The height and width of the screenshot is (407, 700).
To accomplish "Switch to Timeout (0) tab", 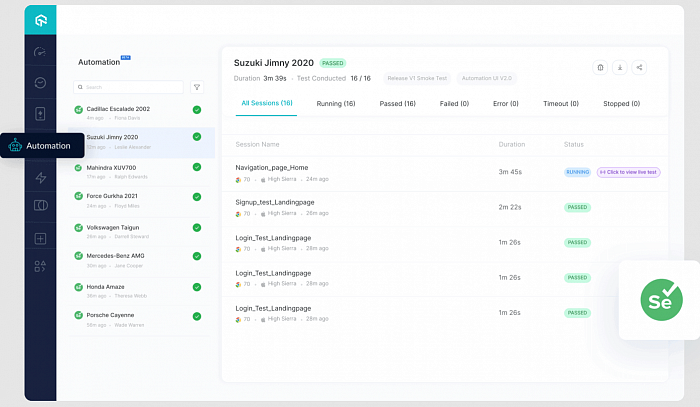I will pyautogui.click(x=561, y=104).
